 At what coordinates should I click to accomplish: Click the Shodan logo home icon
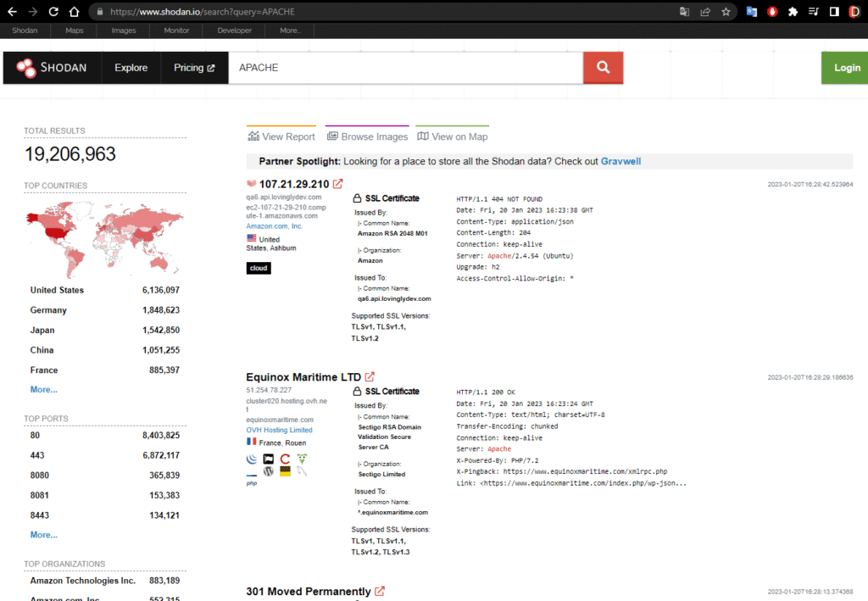51,68
